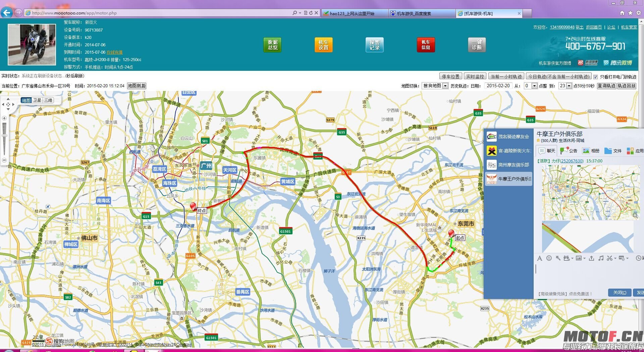Open the 一键诊断 gray icon
The height and width of the screenshot is (352, 644).
(477, 45)
